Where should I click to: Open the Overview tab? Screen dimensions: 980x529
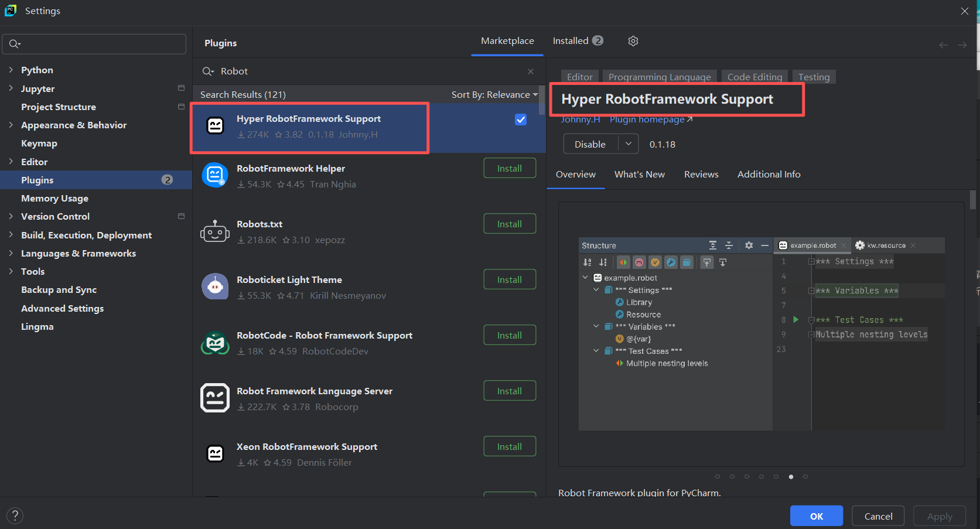pos(575,174)
